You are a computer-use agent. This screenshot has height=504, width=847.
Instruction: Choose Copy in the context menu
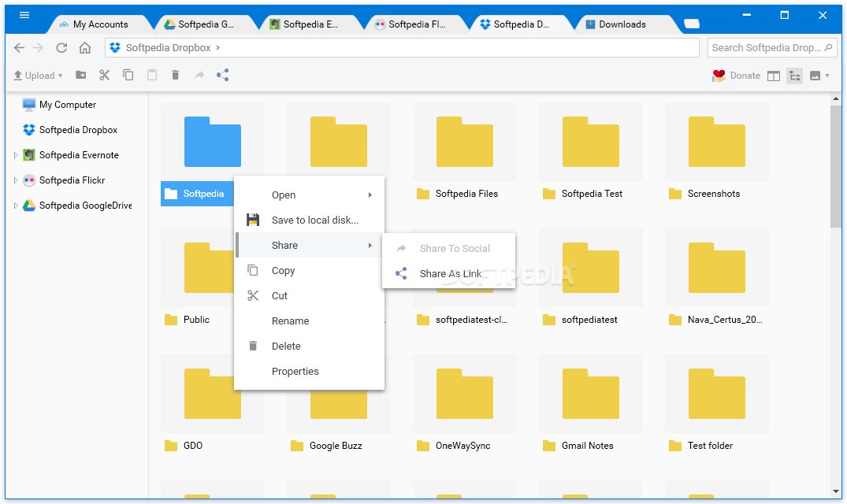[x=309, y=270]
